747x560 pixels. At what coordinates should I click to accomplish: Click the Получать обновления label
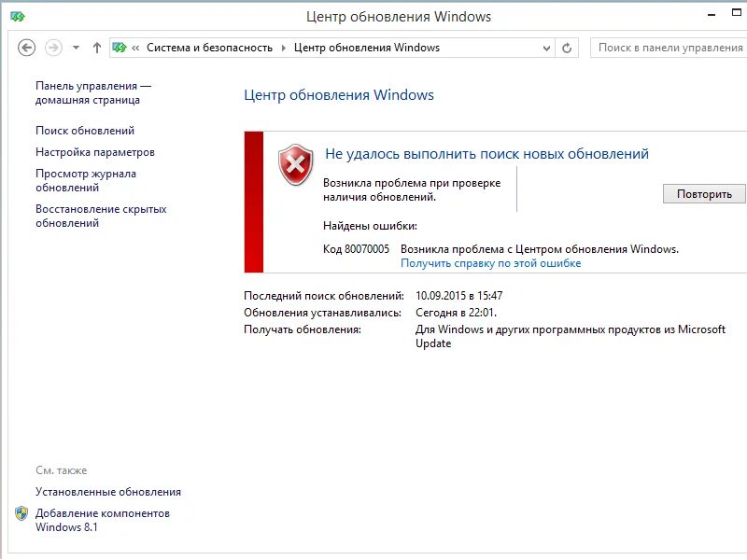click(303, 329)
